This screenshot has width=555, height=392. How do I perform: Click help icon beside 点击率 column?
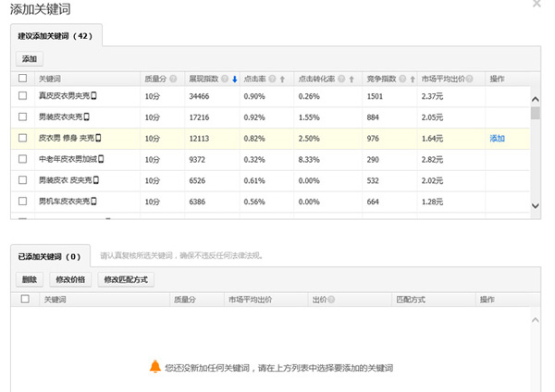(271, 80)
